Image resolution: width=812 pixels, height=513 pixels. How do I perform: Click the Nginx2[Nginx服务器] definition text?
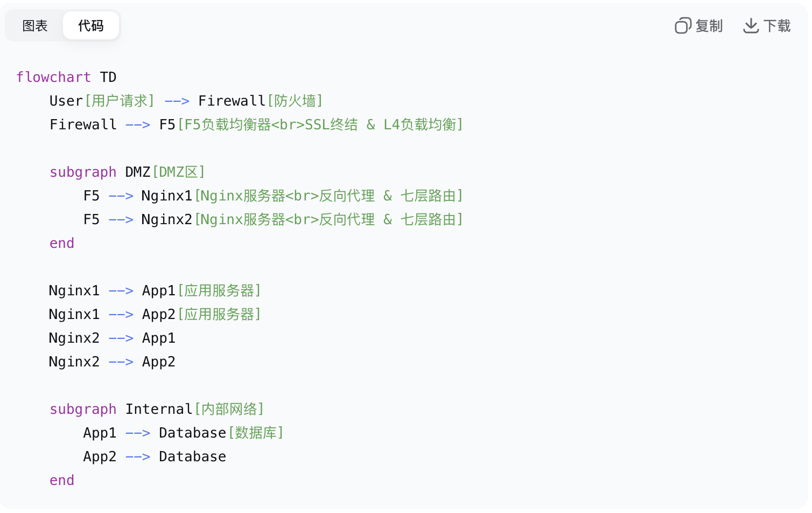pyautogui.click(x=302, y=219)
